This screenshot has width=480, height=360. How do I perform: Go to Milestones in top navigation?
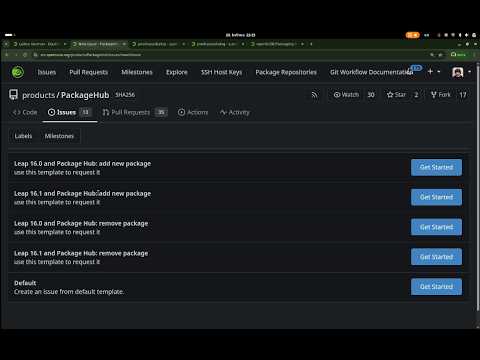coord(137,72)
